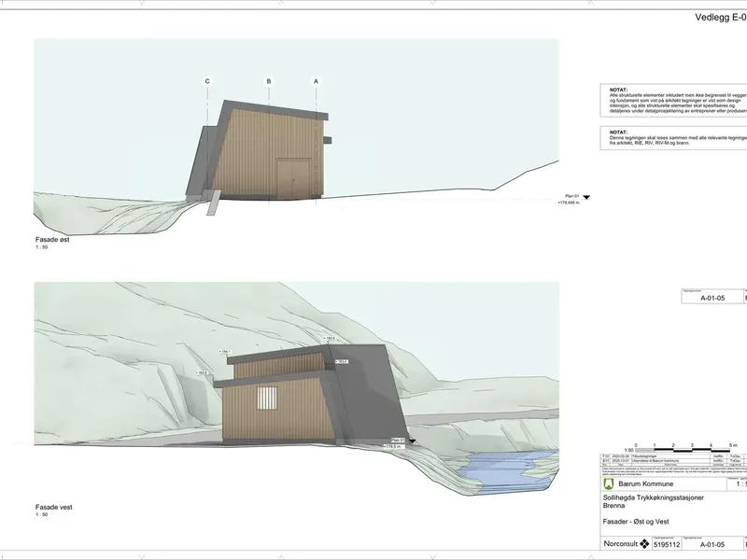
Task: Click the slatted window on west facade
Action: click(x=267, y=399)
